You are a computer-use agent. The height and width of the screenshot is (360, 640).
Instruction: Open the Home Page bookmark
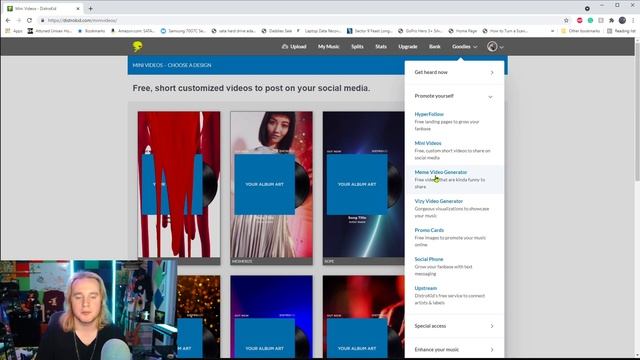click(x=462, y=31)
